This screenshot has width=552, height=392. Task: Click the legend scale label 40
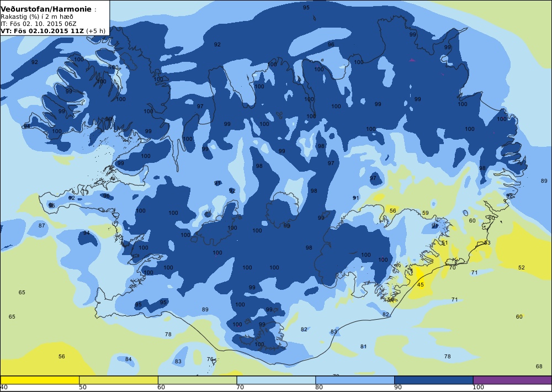point(4,388)
